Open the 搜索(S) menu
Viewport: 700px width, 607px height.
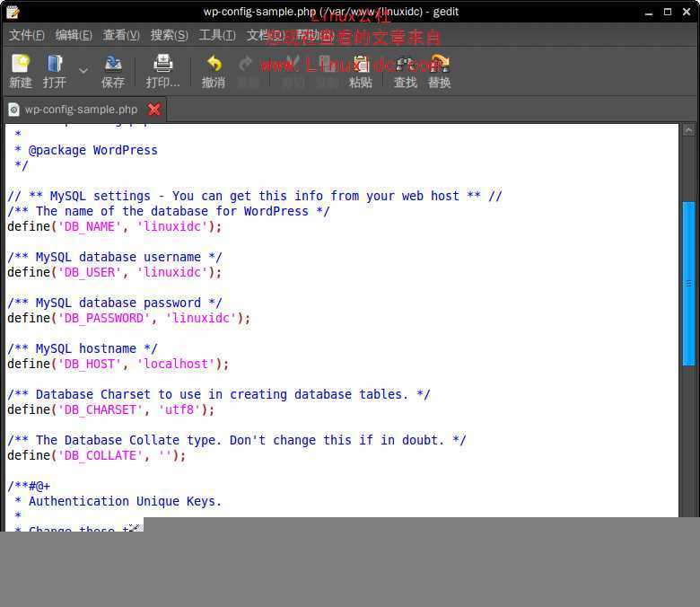click(x=170, y=35)
